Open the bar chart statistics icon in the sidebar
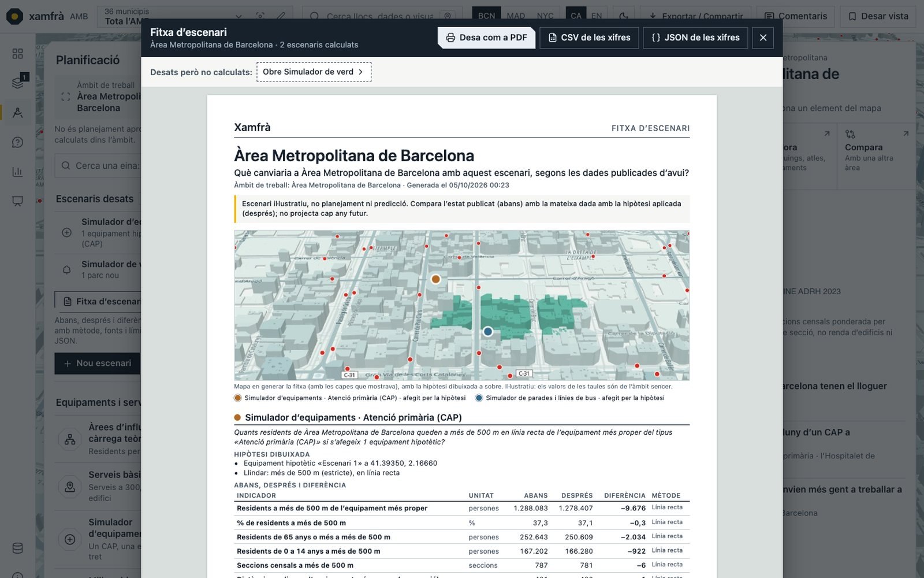The image size is (924, 578). click(x=18, y=172)
